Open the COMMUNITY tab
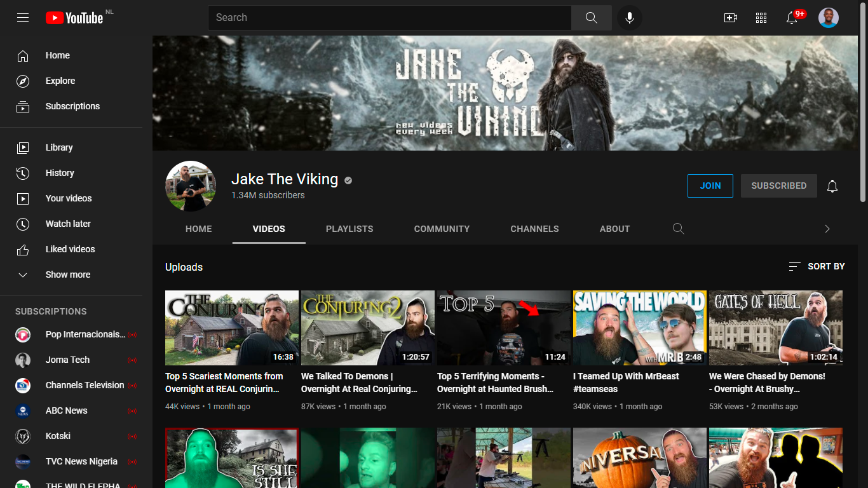The image size is (868, 488). 442,229
